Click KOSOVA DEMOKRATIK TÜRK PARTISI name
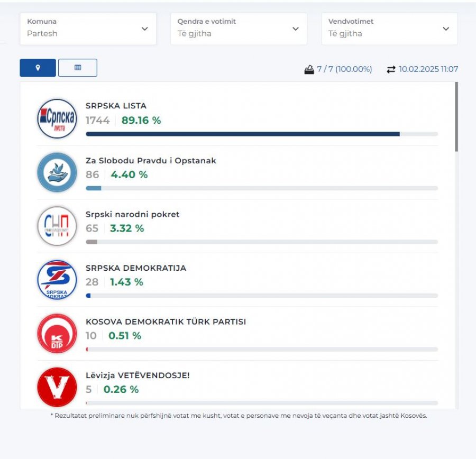Viewport: 476px width, 459px height. click(166, 322)
